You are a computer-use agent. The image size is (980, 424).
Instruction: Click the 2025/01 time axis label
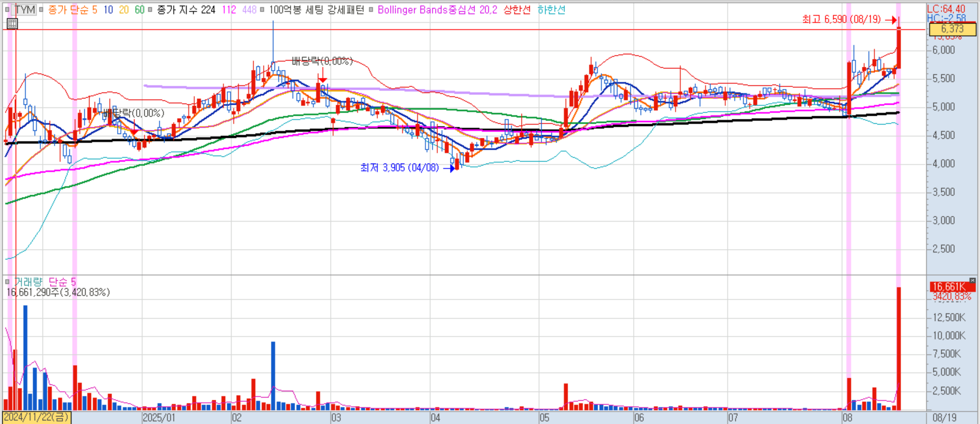click(159, 418)
